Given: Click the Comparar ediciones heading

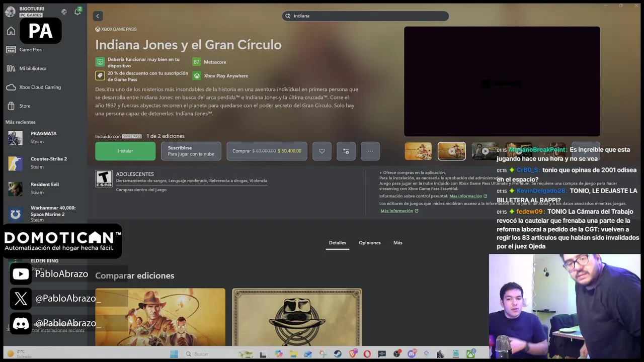Looking at the screenshot, I should pos(134,276).
